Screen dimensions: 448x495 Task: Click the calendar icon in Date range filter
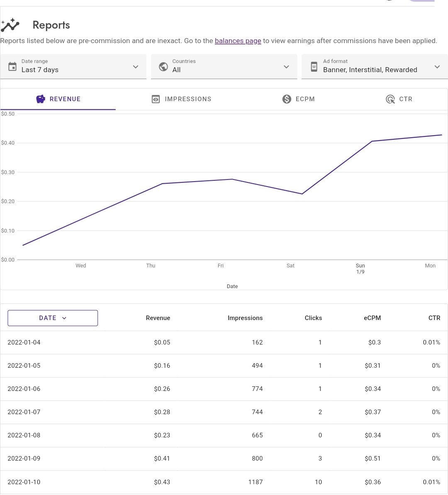pyautogui.click(x=12, y=66)
